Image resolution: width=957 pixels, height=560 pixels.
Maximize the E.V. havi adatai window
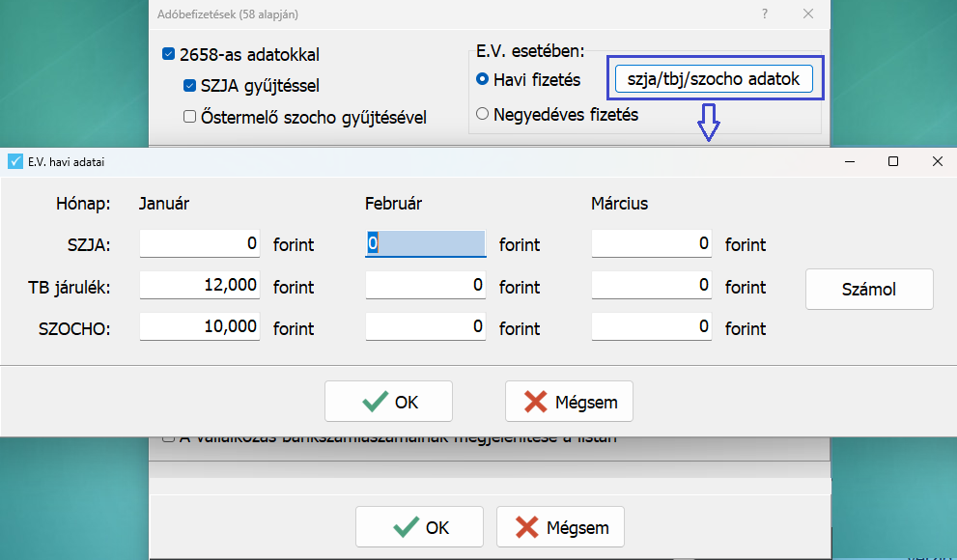click(x=893, y=162)
